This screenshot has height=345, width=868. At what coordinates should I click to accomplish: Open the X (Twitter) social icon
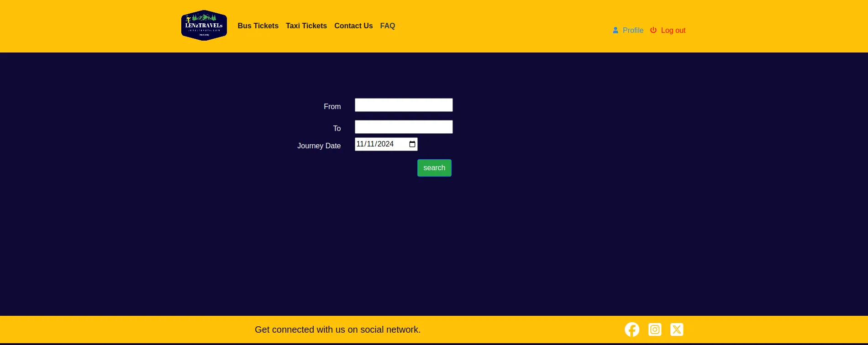(677, 329)
